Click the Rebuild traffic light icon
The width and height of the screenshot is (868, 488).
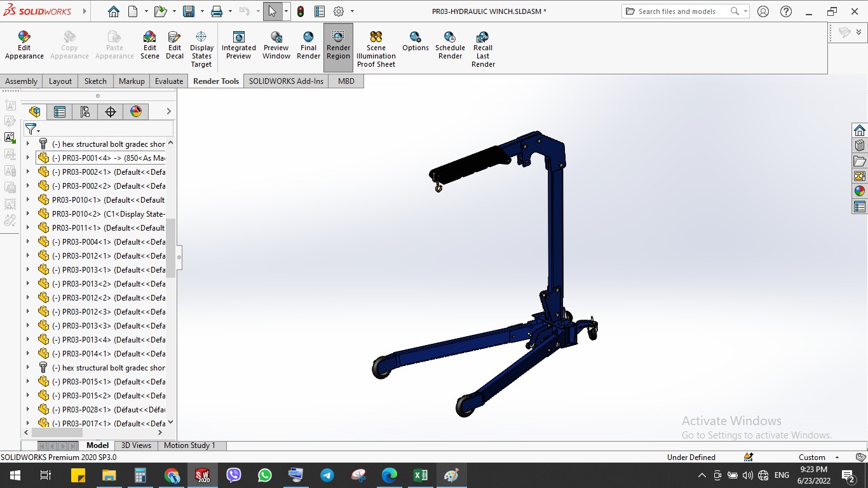point(301,11)
